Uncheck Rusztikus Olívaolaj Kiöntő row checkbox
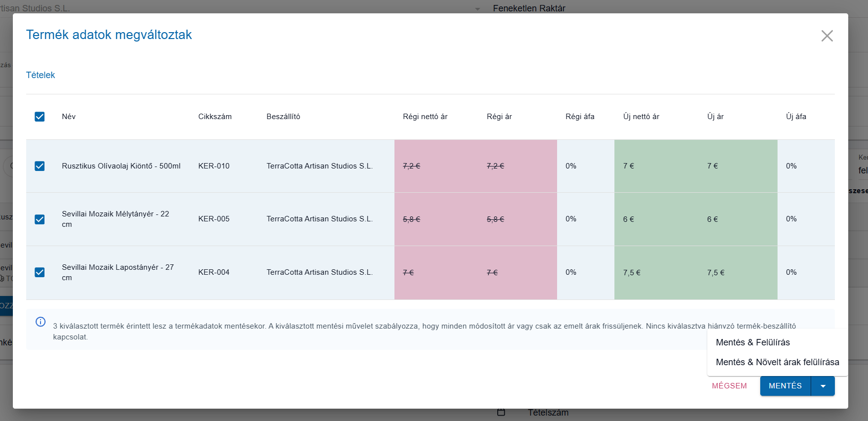 40,166
